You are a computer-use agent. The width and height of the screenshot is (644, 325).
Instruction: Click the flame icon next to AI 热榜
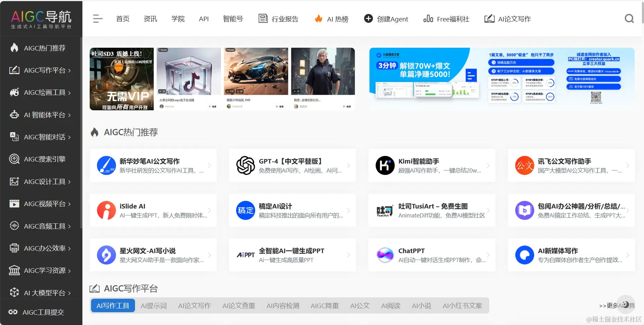coord(319,19)
